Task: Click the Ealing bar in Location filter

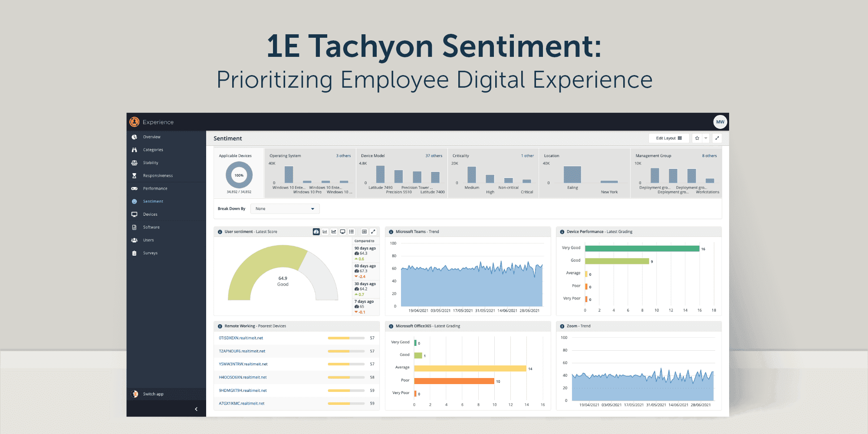Action: [572, 174]
